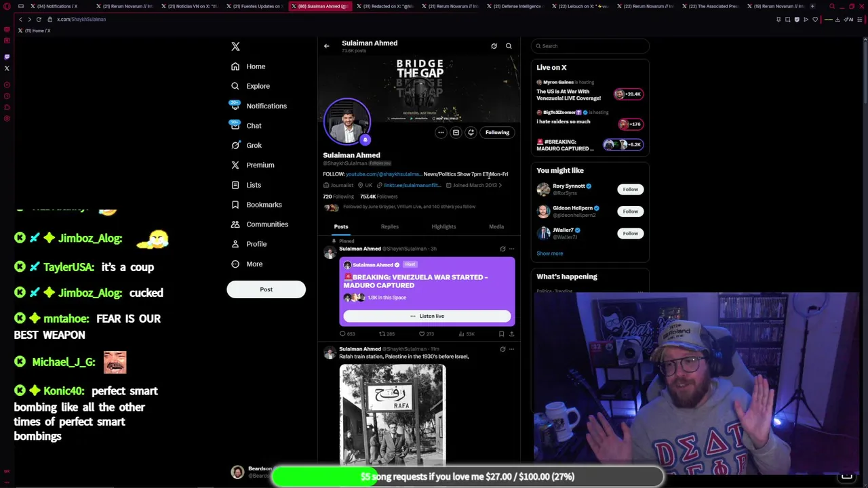868x488 pixels.
Task: Toggle post notifications with the bell icon
Action: pyautogui.click(x=471, y=132)
